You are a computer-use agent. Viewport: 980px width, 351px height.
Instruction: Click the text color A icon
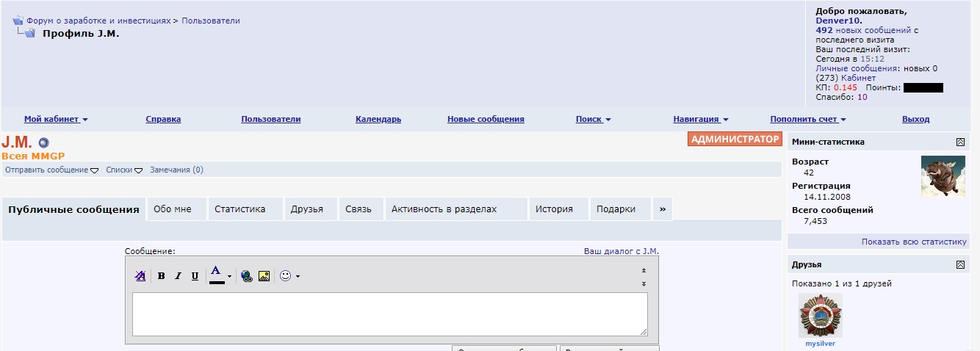point(216,275)
